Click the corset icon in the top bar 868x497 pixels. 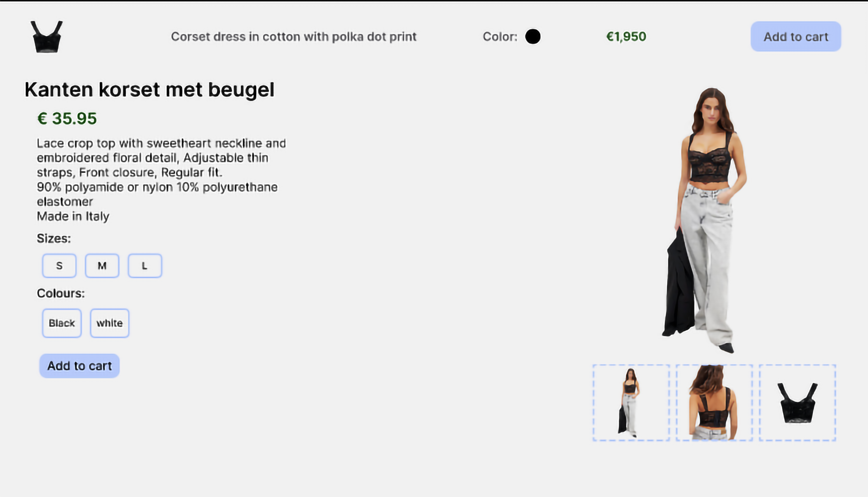tap(47, 37)
